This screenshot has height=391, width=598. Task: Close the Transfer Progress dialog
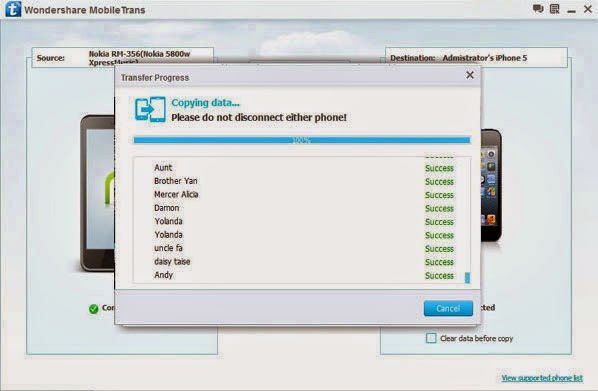click(x=470, y=75)
